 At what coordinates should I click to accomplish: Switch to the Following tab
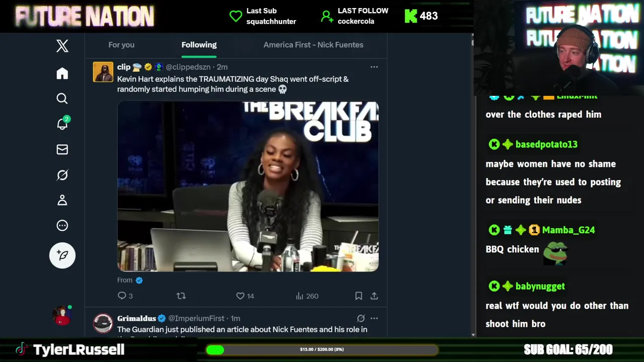pos(199,45)
